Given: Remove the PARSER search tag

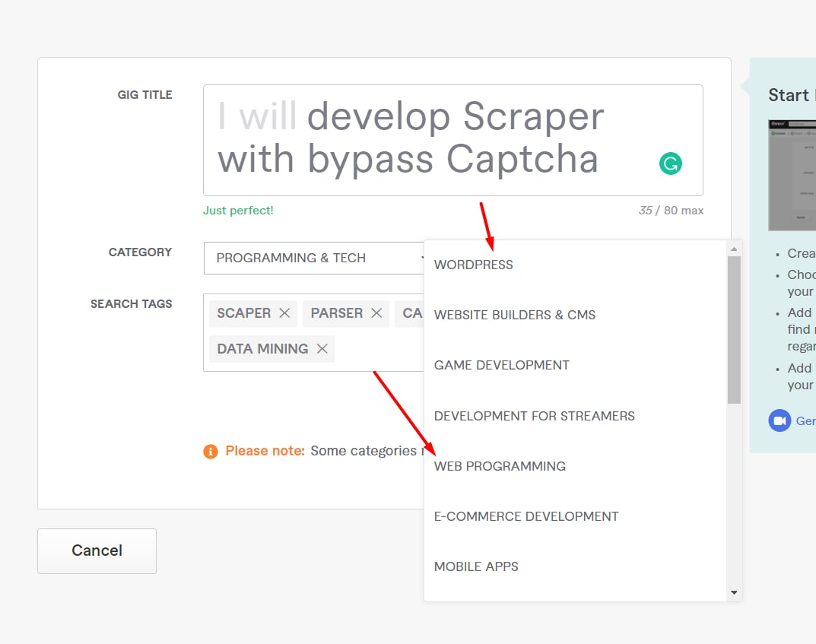Looking at the screenshot, I should (x=376, y=313).
